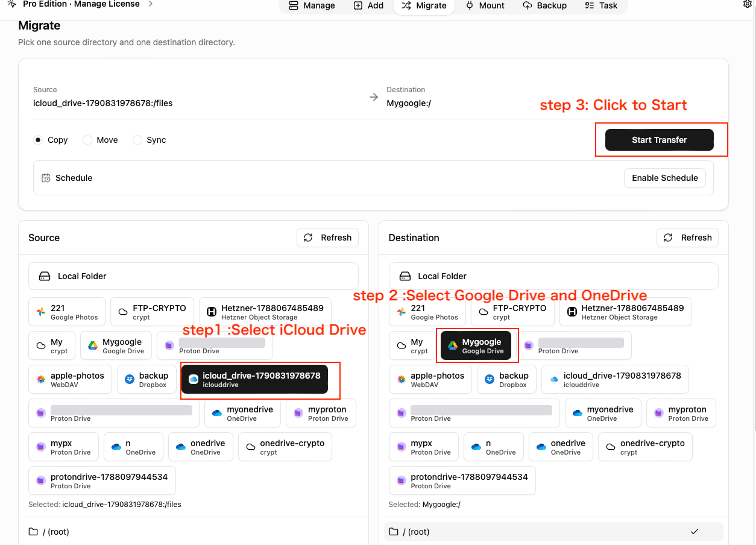The height and width of the screenshot is (545, 756).
Task: Select mypx Proton Drive in Source
Action: pos(63,447)
